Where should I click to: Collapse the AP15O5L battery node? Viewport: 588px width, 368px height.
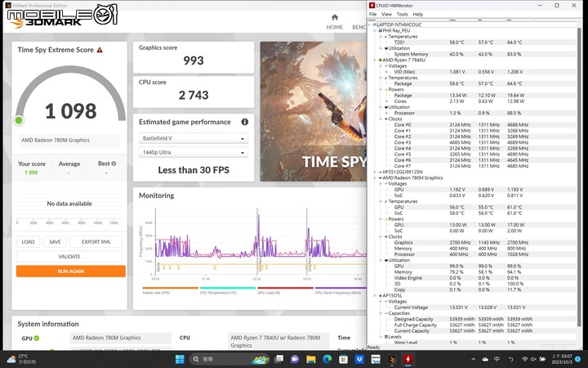tap(375, 295)
